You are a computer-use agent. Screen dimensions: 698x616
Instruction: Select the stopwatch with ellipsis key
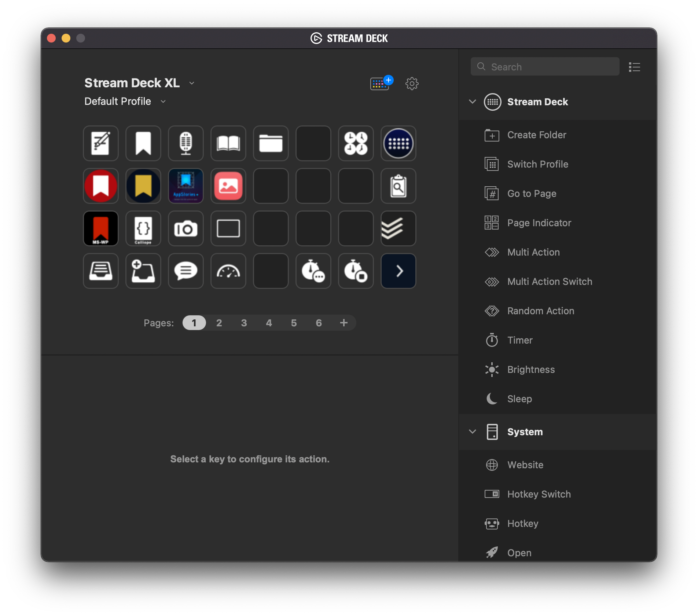pyautogui.click(x=313, y=271)
